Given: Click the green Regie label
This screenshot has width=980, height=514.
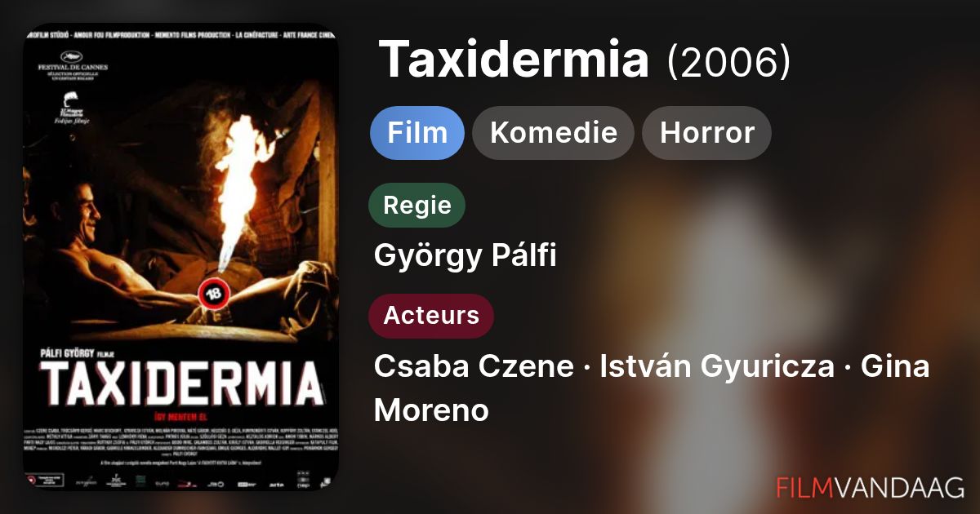Looking at the screenshot, I should click(x=417, y=205).
